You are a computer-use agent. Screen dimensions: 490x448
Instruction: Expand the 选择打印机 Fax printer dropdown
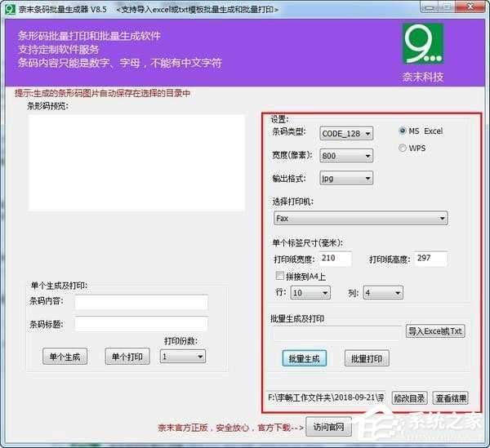361,218
